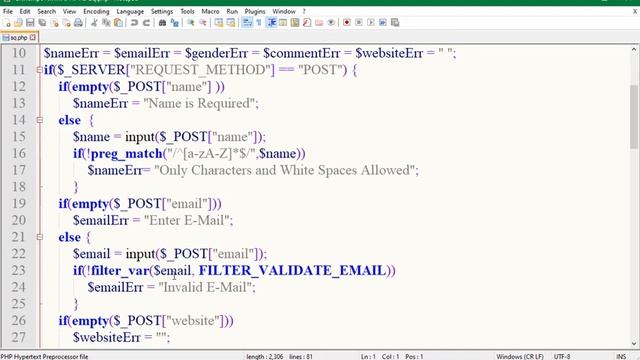Click "FILTER_VALIDATE_EMAIL" on line 23
Screen dimensions: 640x360
293,271
